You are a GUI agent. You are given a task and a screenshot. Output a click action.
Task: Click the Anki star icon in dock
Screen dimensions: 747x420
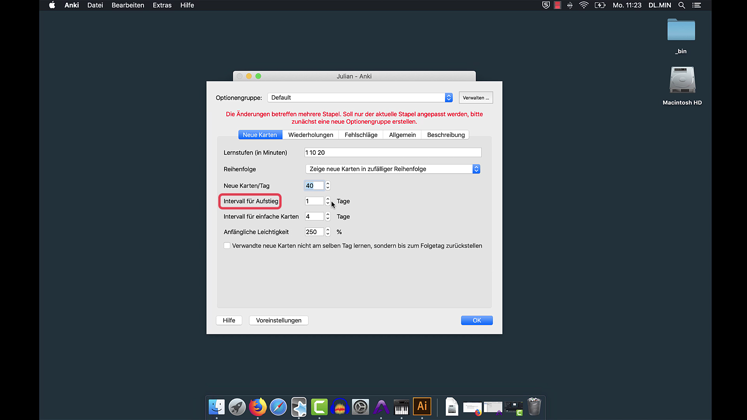tap(299, 407)
